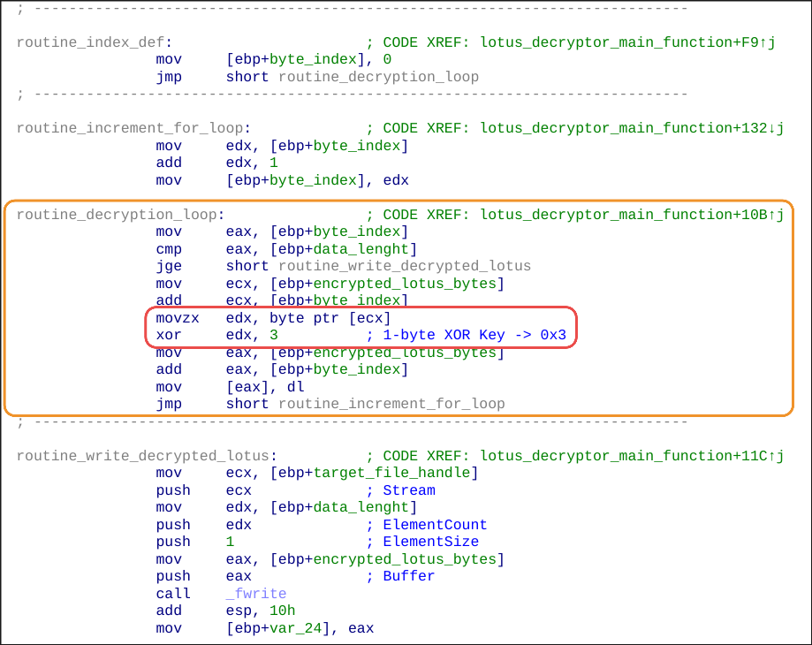Click the 'add edx, 1' instruction

click(217, 163)
